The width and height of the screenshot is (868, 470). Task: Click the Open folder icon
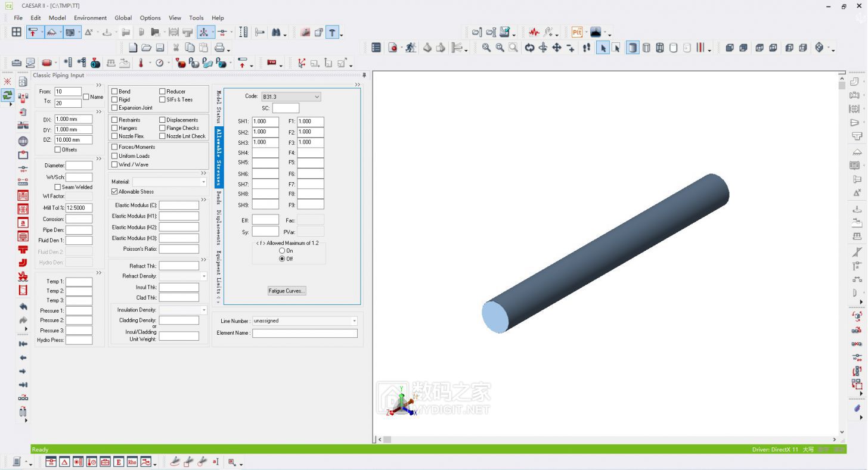146,48
